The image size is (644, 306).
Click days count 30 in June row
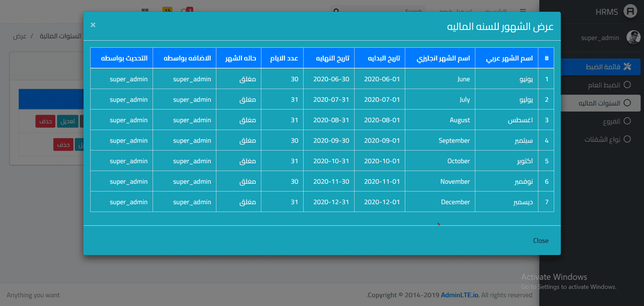click(x=282, y=79)
